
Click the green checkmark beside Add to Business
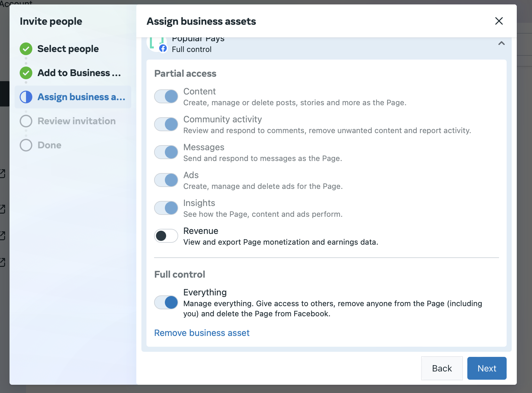[x=26, y=73]
